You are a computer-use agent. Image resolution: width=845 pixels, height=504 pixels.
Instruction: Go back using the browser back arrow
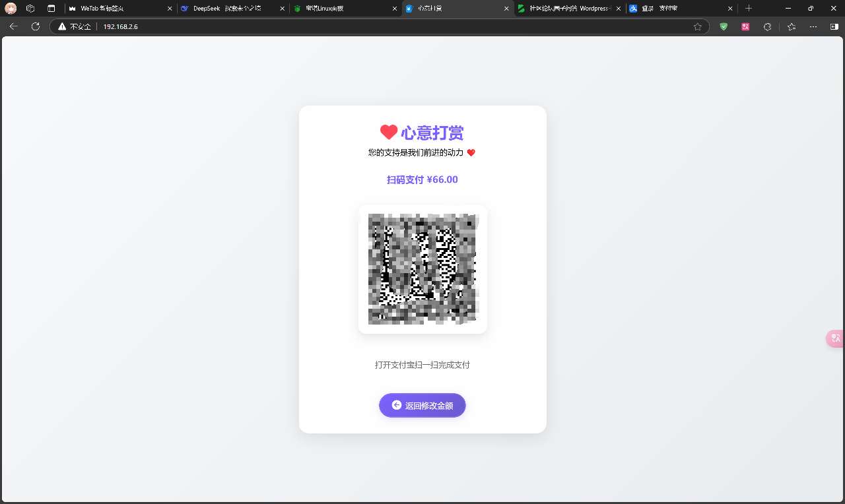pyautogui.click(x=13, y=26)
